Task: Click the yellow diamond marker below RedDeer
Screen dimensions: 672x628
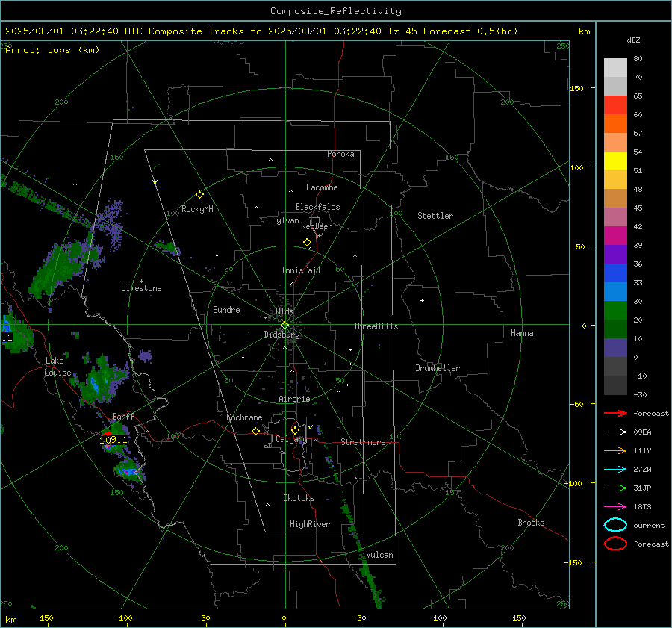Action: 307,242
